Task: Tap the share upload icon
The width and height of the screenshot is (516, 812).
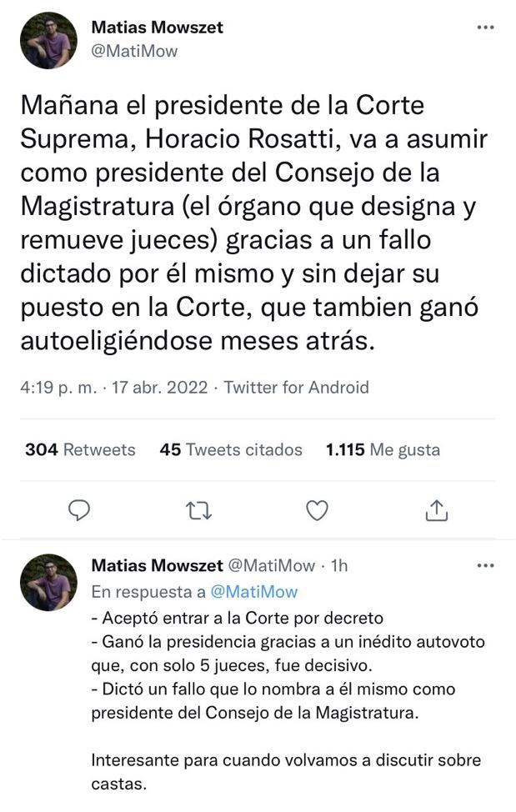Action: pyautogui.click(x=437, y=510)
